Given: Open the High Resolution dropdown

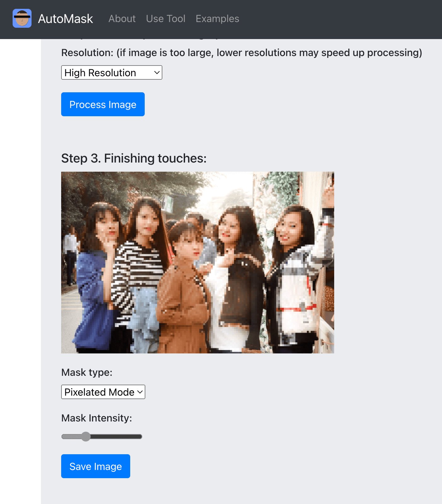Looking at the screenshot, I should (x=111, y=73).
